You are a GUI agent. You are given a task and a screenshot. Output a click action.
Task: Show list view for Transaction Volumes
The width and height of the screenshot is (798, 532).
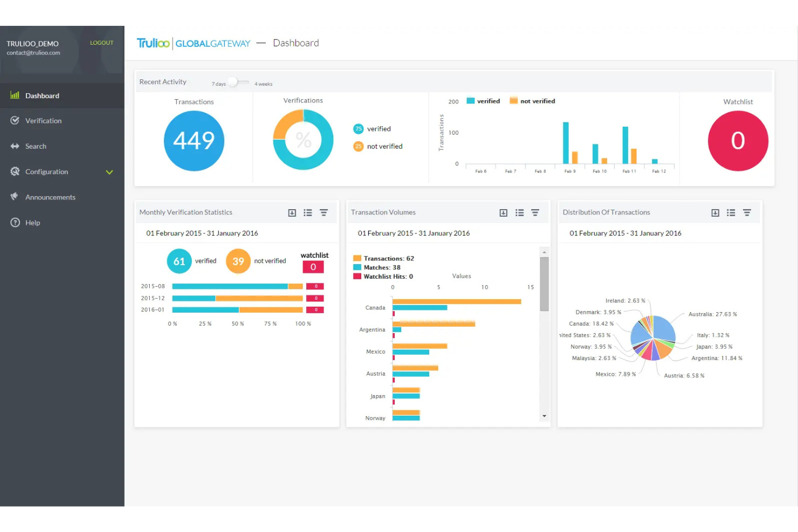click(x=519, y=213)
